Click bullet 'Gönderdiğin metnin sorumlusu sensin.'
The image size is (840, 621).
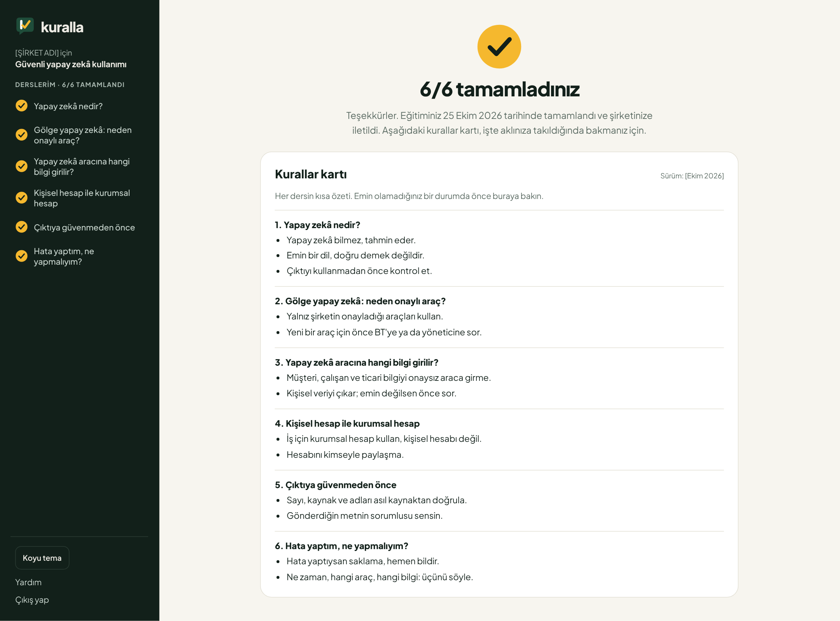coord(365,516)
